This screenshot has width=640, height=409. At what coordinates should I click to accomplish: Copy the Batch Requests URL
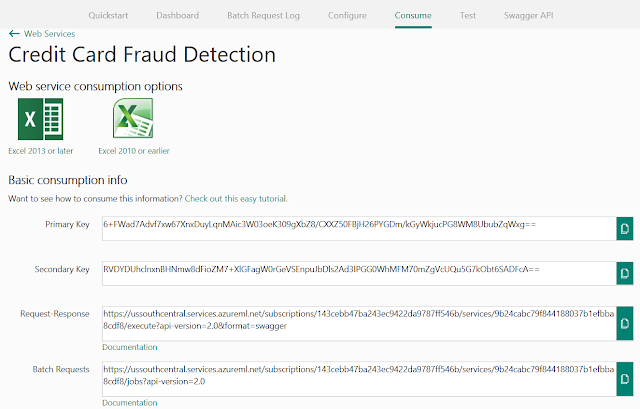(624, 379)
